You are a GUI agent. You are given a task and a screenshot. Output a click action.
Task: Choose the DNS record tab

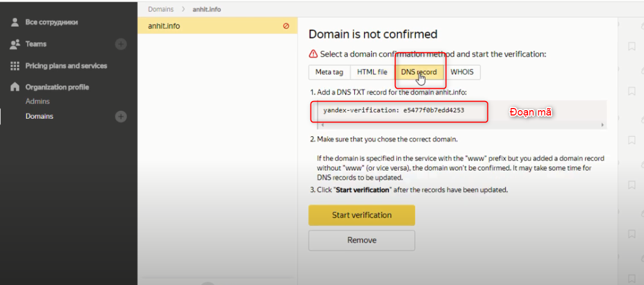419,72
